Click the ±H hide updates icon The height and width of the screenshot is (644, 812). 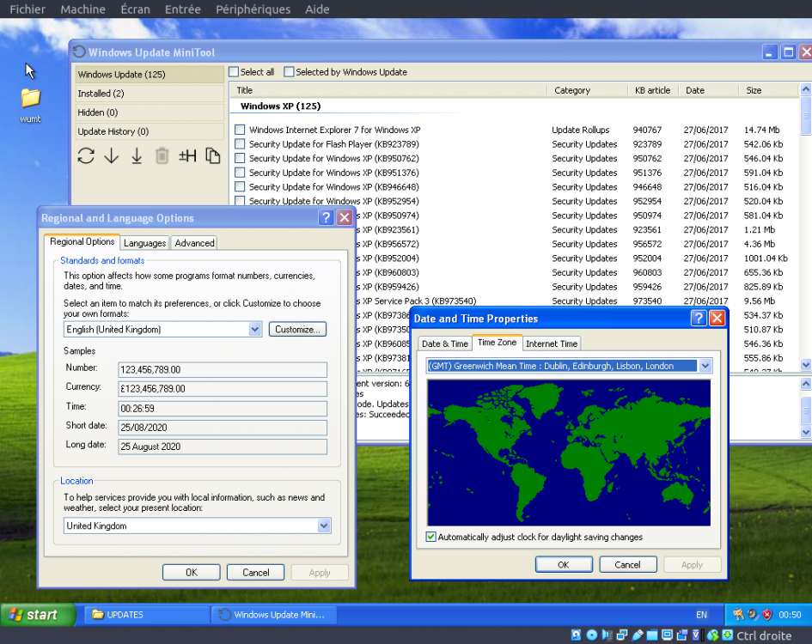[x=187, y=155]
